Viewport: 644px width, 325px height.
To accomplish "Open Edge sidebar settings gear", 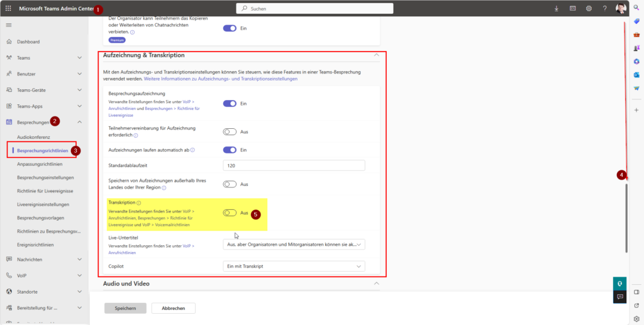I will tap(636, 319).
